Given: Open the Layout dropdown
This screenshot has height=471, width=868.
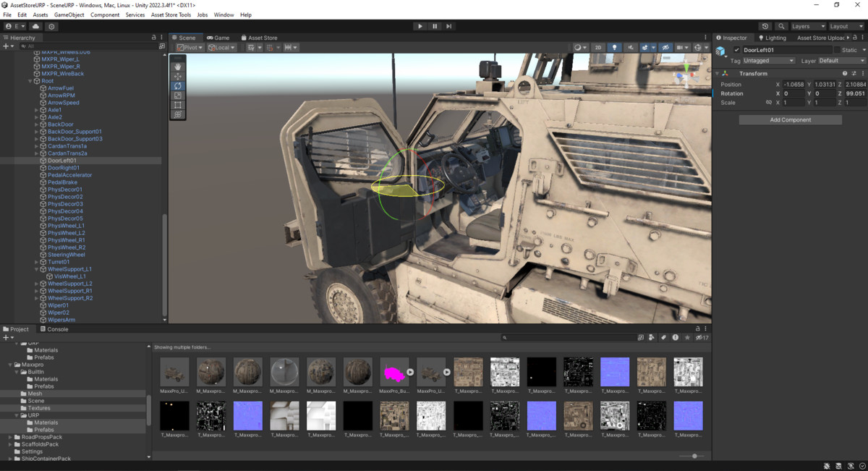Looking at the screenshot, I should 846,26.
